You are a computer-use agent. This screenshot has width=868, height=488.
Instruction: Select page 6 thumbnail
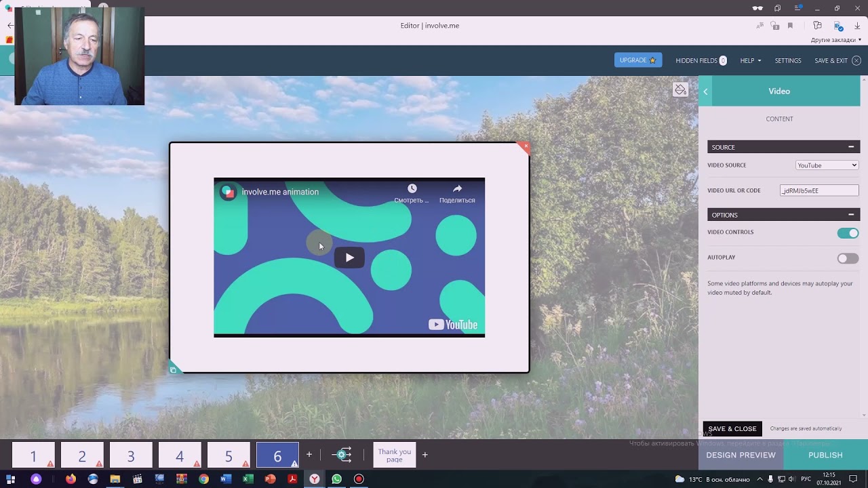coord(277,455)
